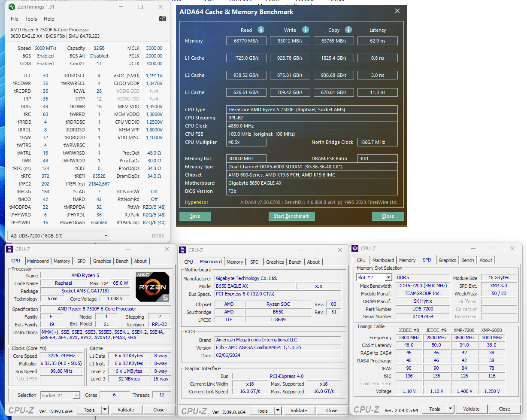Image resolution: width=527 pixels, height=420 pixels.
Task: Click Save button in AIDA64 benchmark
Action: coord(195,216)
